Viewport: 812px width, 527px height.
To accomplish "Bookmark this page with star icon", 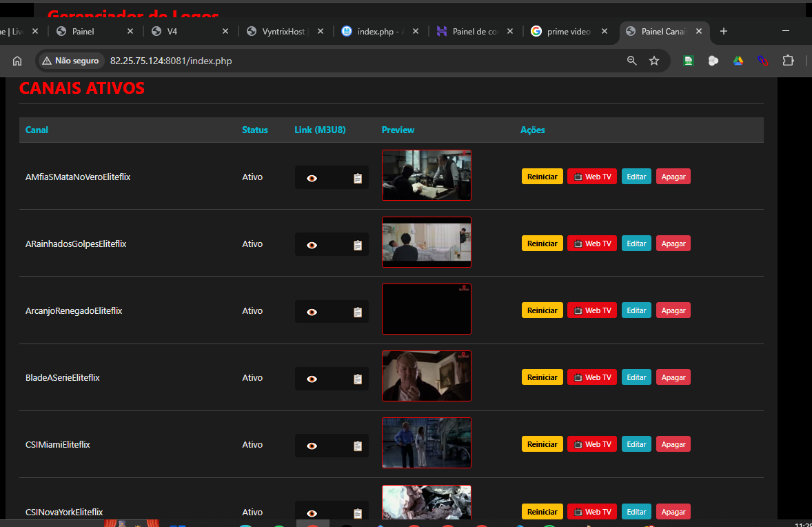I will (x=653, y=61).
